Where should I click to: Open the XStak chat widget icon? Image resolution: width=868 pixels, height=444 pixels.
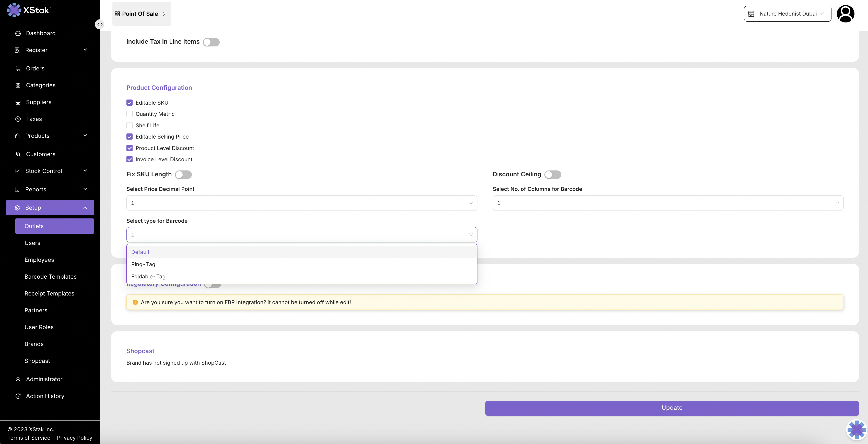(856, 429)
